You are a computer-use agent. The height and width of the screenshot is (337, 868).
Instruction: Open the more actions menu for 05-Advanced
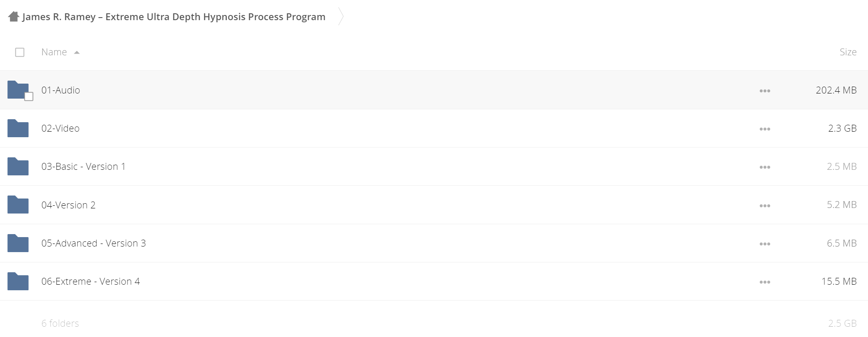(x=765, y=244)
